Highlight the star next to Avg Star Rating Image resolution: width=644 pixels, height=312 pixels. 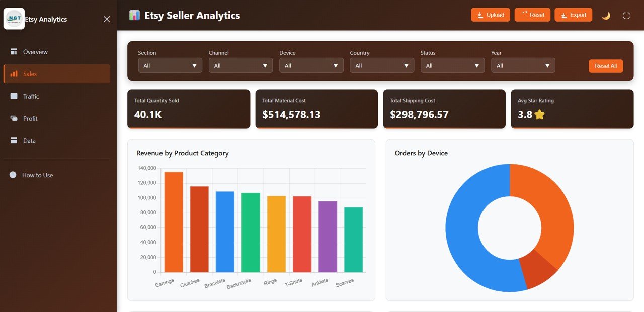pos(540,114)
